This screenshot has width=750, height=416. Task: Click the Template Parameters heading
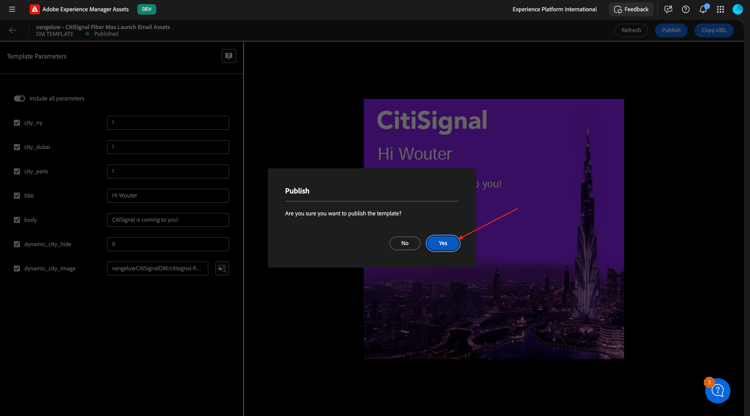(37, 56)
